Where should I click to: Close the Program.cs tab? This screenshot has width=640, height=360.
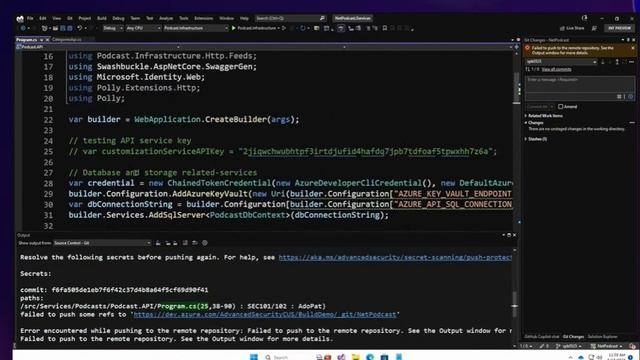tap(47, 40)
